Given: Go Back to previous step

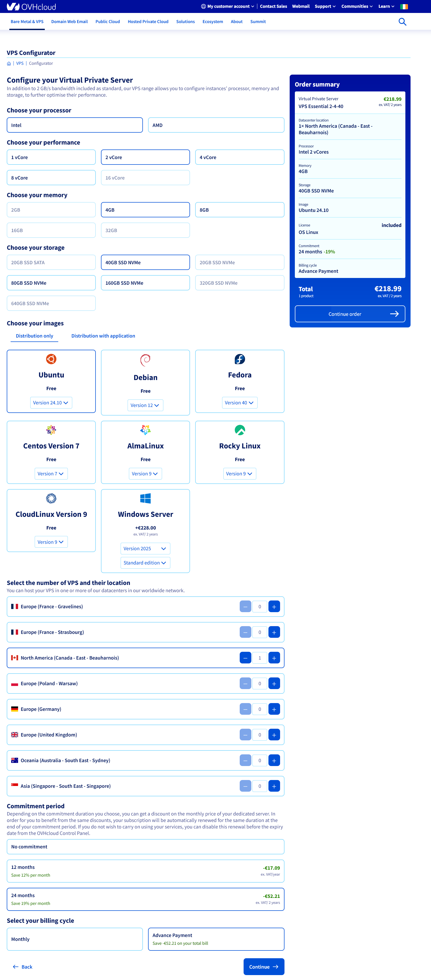Looking at the screenshot, I should coord(23,967).
